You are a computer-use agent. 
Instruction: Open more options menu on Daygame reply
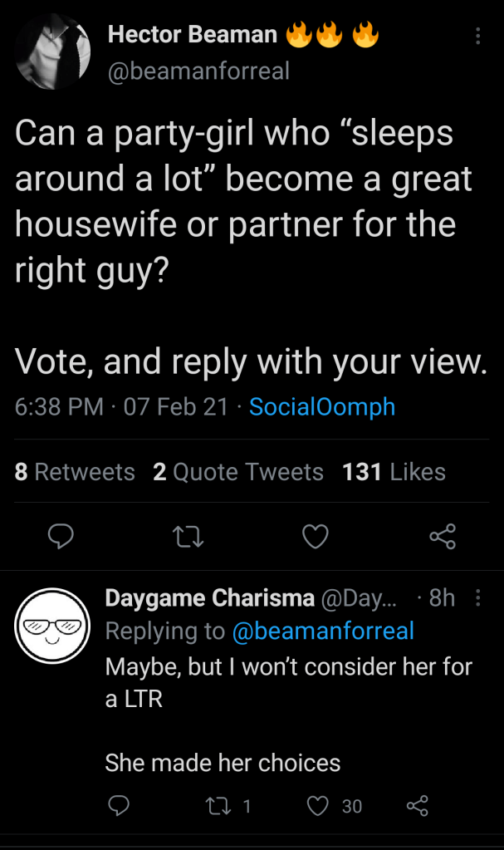point(477,598)
